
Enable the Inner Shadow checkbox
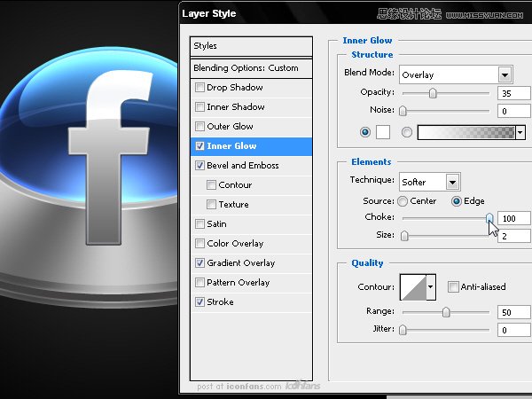click(x=199, y=107)
